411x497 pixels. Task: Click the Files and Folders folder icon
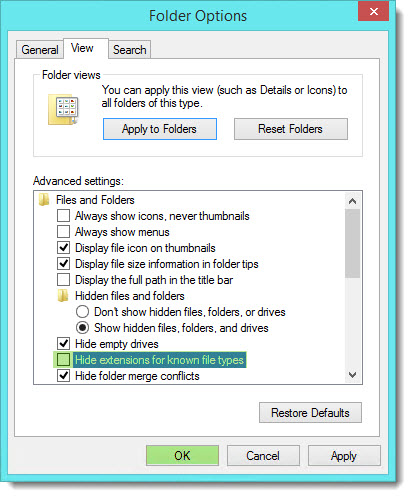(44, 200)
